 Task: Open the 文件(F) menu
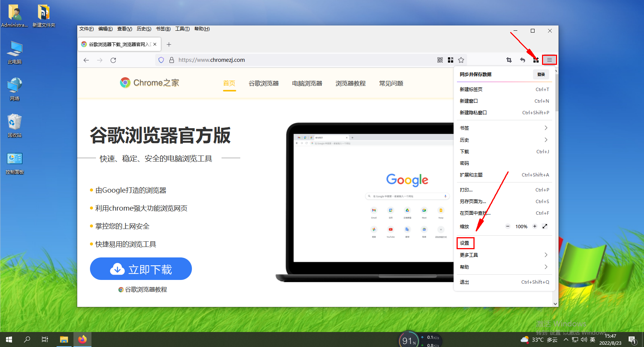(87, 29)
